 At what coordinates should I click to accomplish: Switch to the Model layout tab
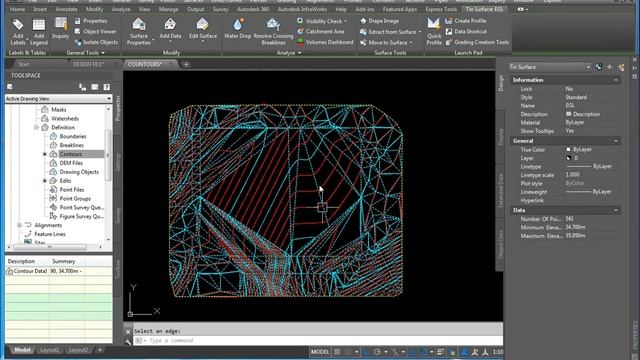pyautogui.click(x=22, y=350)
